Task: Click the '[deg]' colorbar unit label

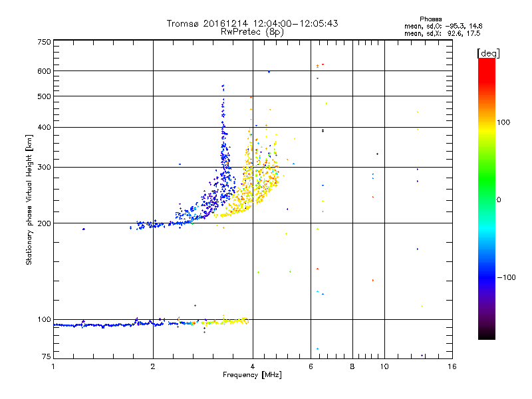Action: [488, 53]
